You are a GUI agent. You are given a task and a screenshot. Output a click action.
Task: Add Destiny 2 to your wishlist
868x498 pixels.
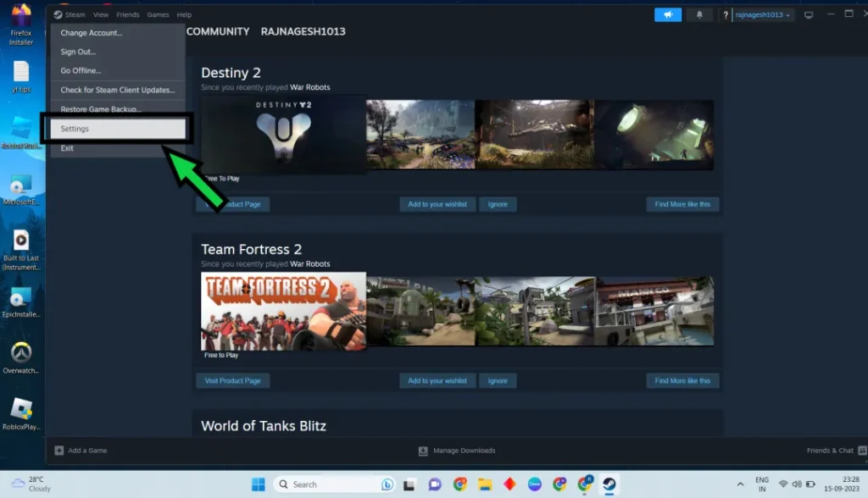click(x=437, y=204)
